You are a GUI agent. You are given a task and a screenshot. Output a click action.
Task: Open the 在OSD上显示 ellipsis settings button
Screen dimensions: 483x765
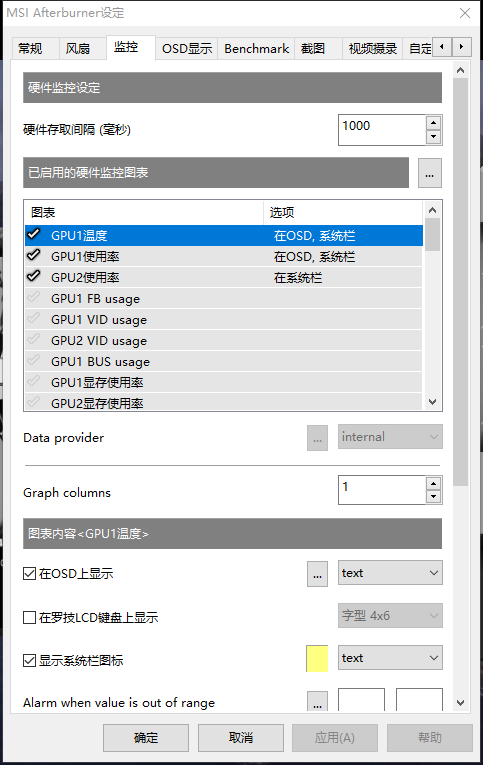click(x=318, y=574)
